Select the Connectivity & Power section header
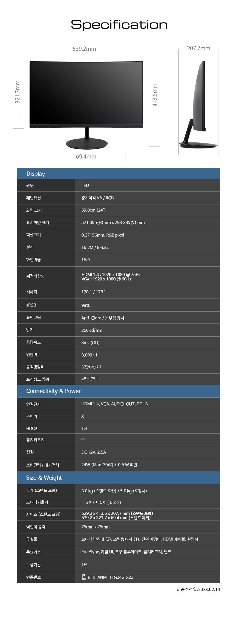The height and width of the screenshot is (644, 236). click(x=53, y=391)
